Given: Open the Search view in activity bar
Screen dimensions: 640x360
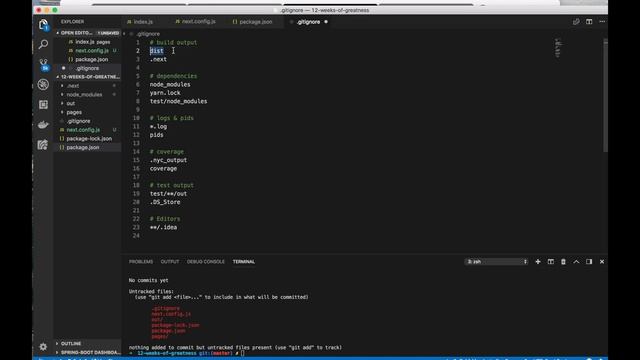Looking at the screenshot, I should click(43, 44).
